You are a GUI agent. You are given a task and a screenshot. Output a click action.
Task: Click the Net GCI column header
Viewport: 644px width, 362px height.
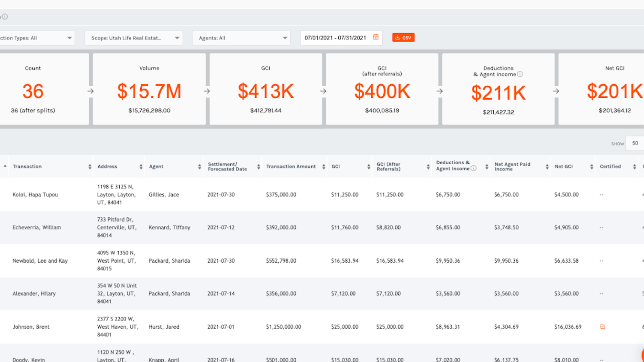(x=563, y=167)
